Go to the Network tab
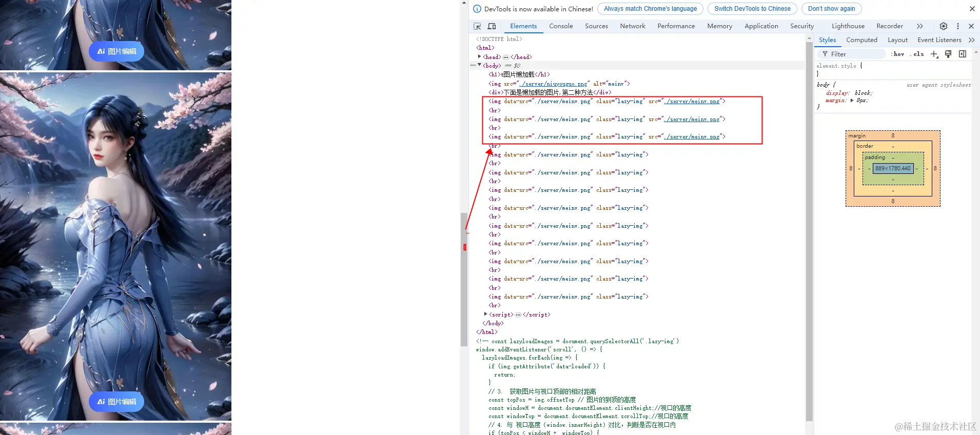Viewport: 980px width, 435px height. coord(633,26)
